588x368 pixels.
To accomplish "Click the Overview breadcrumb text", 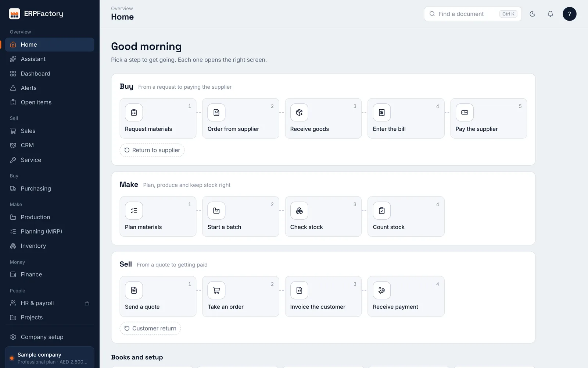I will [x=122, y=8].
